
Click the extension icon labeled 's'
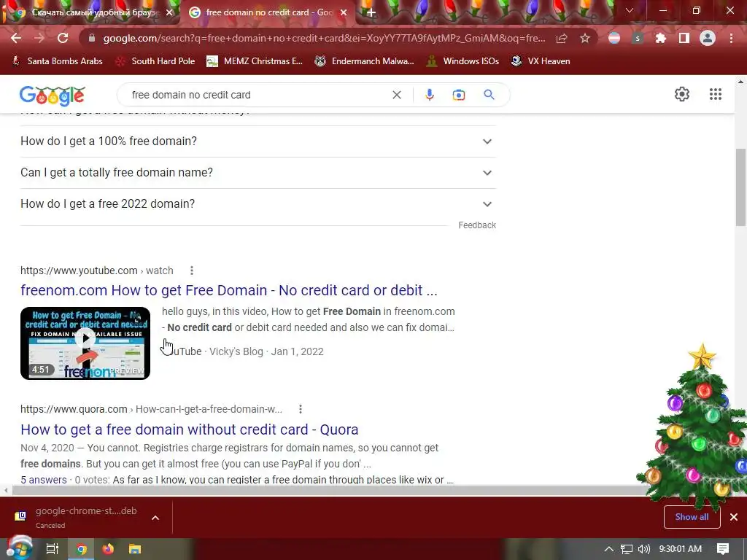[638, 38]
